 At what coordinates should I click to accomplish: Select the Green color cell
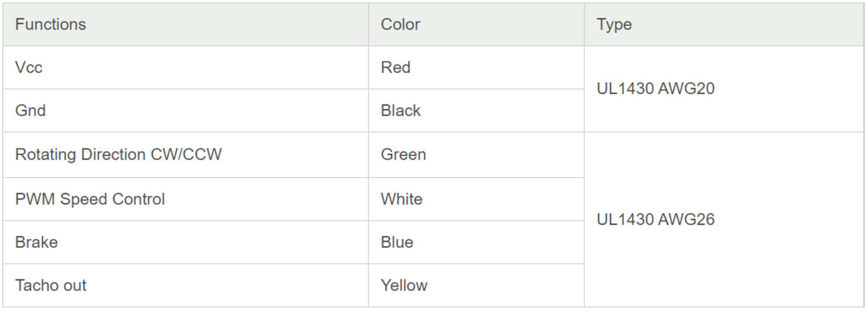point(403,155)
